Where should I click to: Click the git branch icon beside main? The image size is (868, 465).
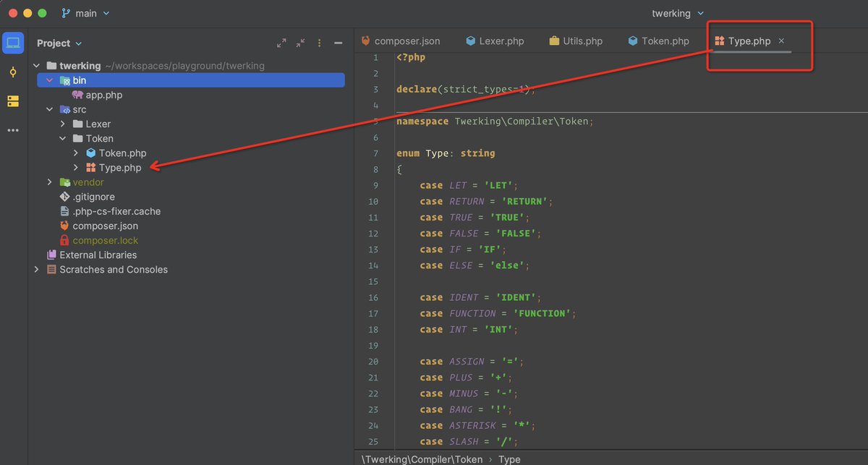click(67, 13)
